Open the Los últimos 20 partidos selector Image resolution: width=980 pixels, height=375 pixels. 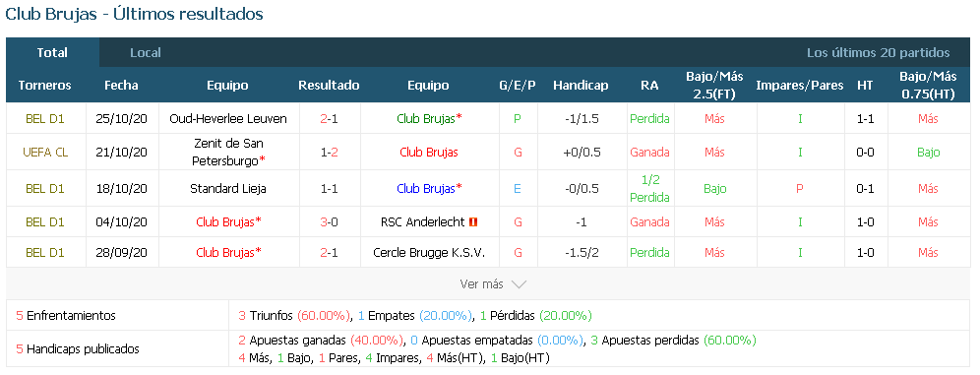tap(878, 53)
